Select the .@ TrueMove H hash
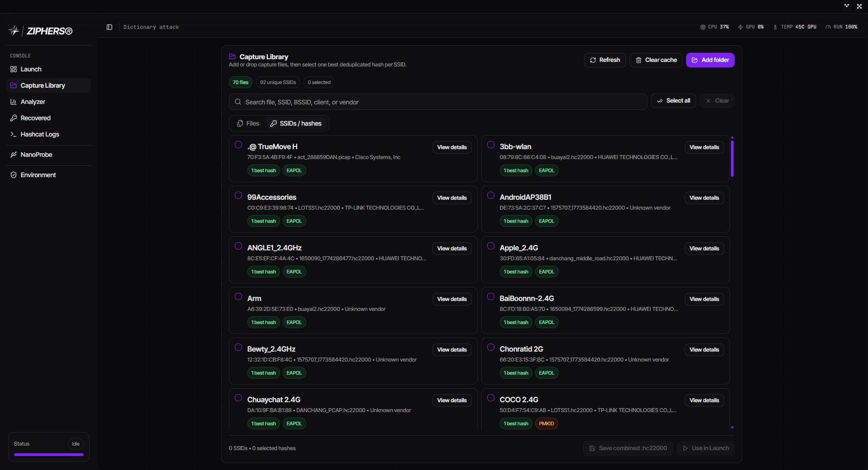Image resolution: width=868 pixels, height=470 pixels. click(x=238, y=145)
